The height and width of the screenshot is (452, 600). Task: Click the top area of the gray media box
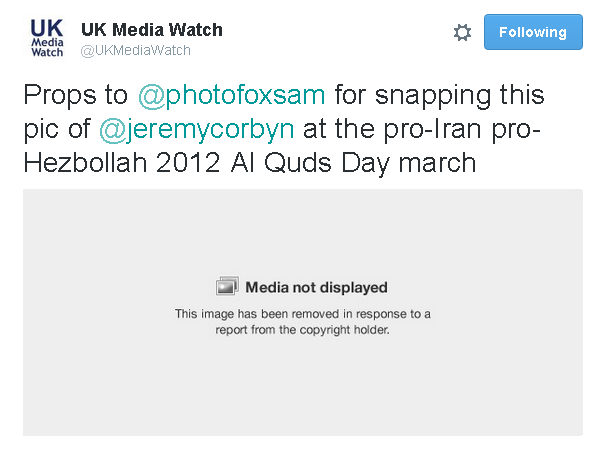coord(302,215)
